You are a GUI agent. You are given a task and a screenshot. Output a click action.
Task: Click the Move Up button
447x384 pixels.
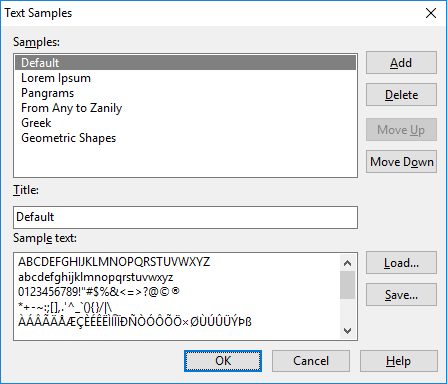401,129
